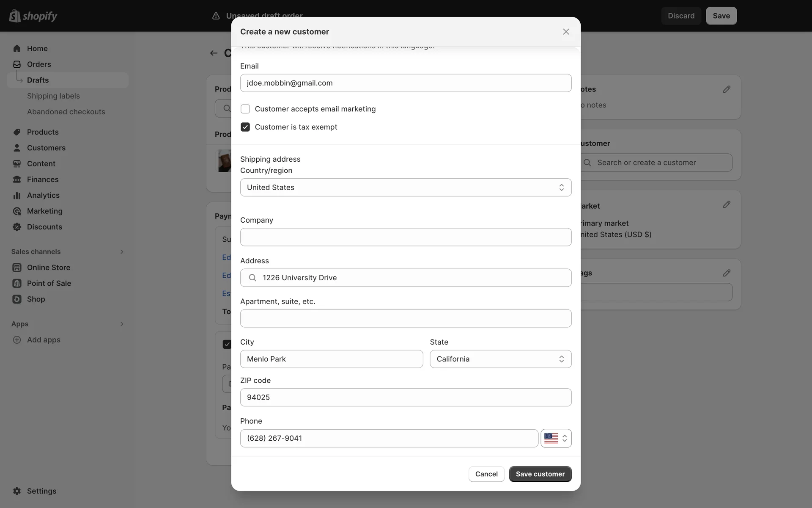Open the phone country flag selector
This screenshot has width=812, height=508.
556,438
